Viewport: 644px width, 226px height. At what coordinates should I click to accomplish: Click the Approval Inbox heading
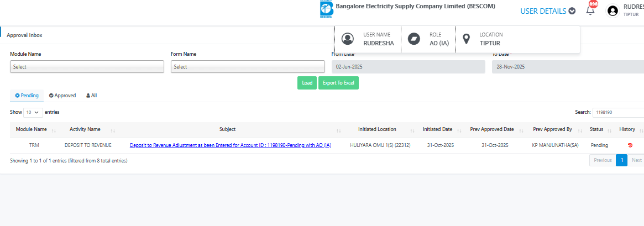coord(24,35)
